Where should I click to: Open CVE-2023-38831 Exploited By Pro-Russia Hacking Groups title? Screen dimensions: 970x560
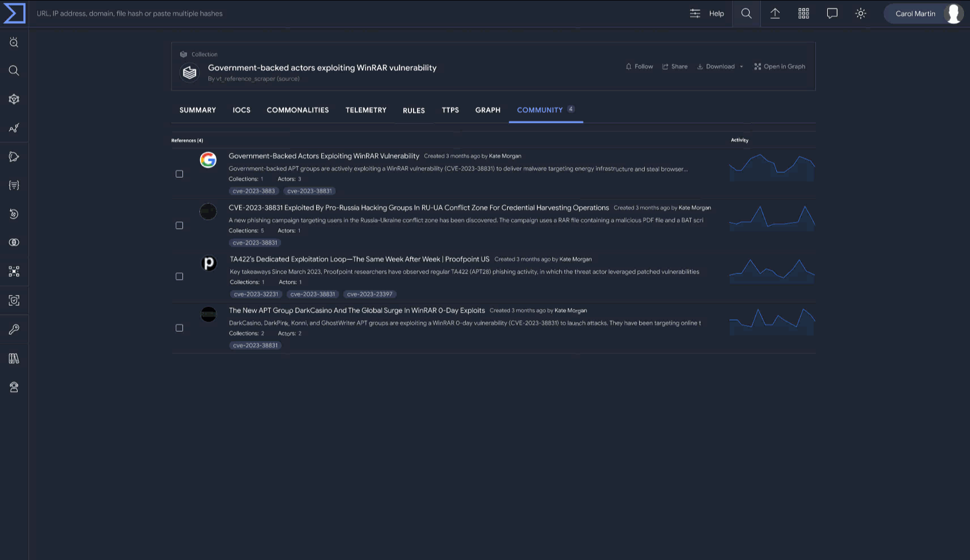point(419,208)
